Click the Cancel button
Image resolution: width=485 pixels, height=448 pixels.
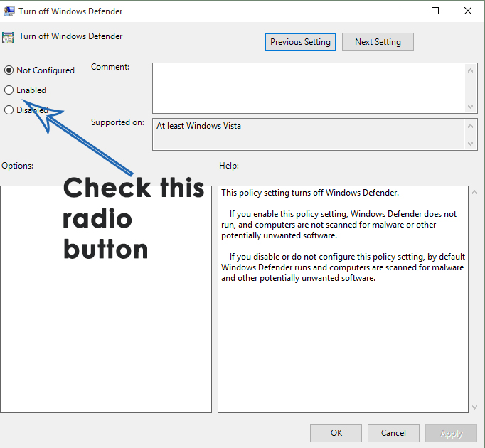coord(393,433)
